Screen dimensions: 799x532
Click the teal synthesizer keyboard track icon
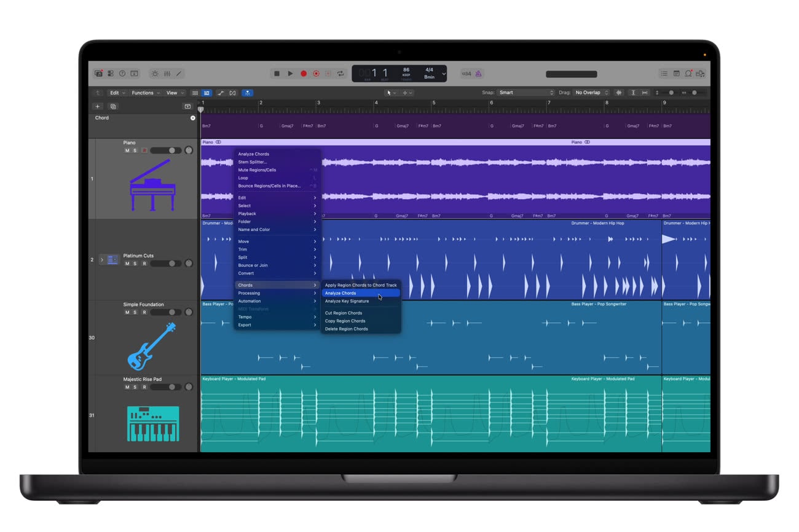[153, 423]
